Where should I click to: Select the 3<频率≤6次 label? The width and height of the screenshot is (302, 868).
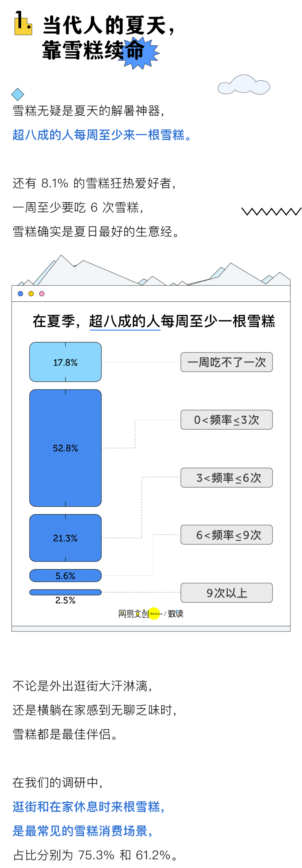click(226, 477)
